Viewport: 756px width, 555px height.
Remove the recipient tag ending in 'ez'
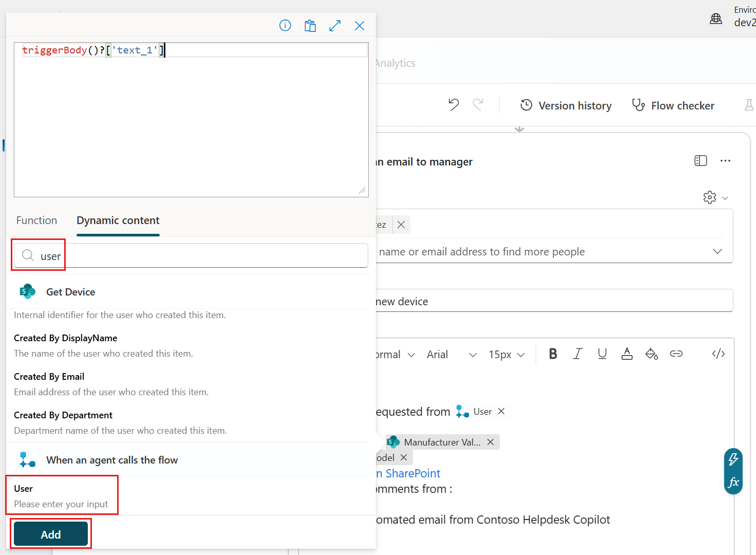point(401,225)
